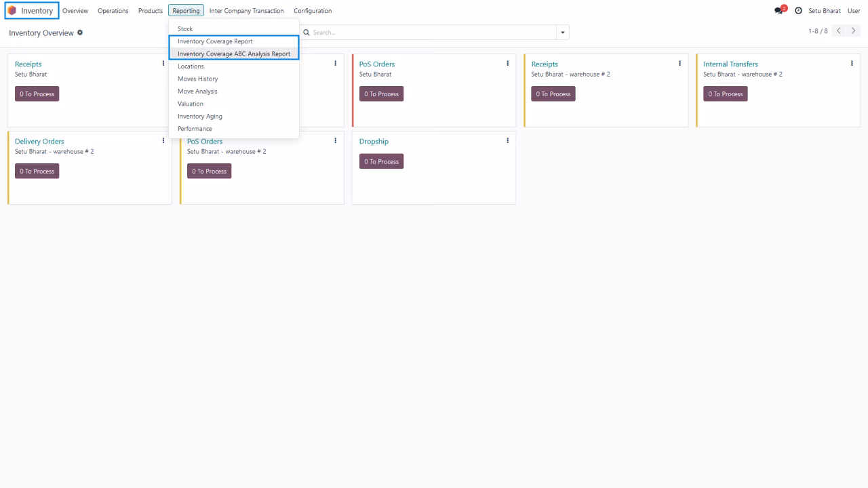This screenshot has height=488, width=868.
Task: Open kebab menu on Internal Transfers card
Action: (x=852, y=64)
